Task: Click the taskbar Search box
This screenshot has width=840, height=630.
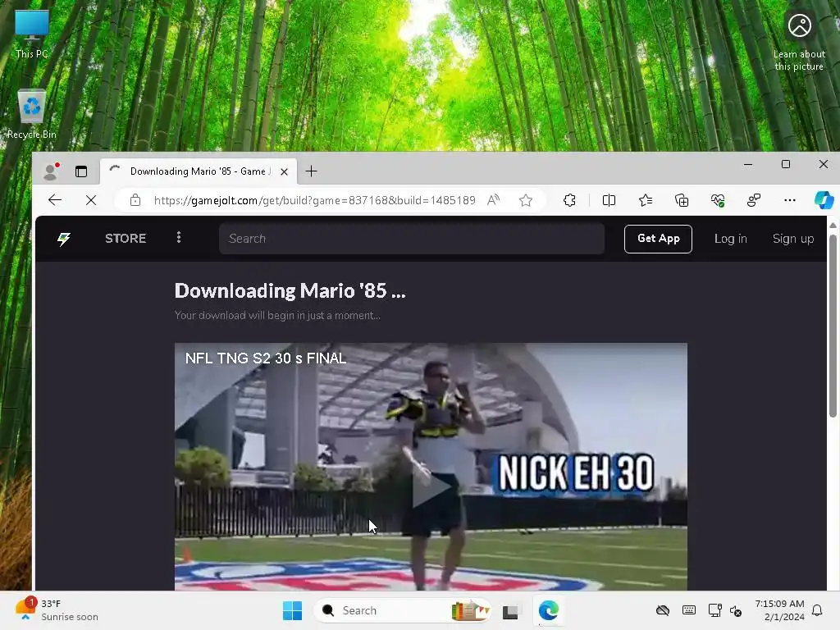Action: click(x=402, y=610)
